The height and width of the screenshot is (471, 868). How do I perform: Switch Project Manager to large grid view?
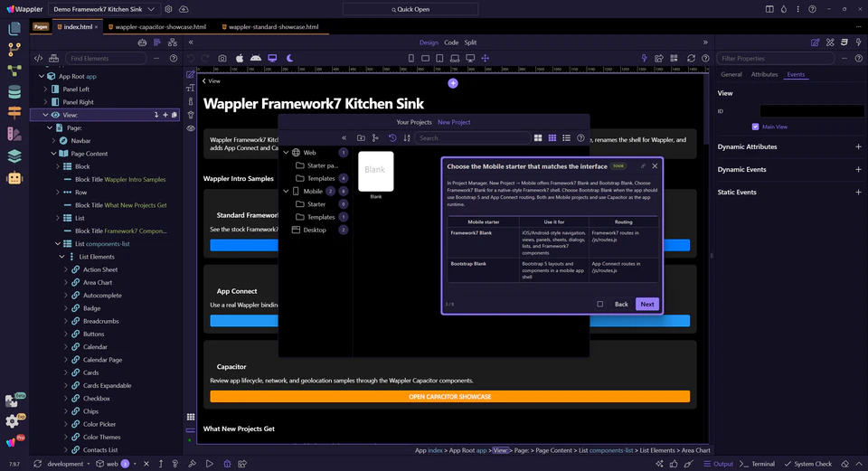pyautogui.click(x=537, y=137)
